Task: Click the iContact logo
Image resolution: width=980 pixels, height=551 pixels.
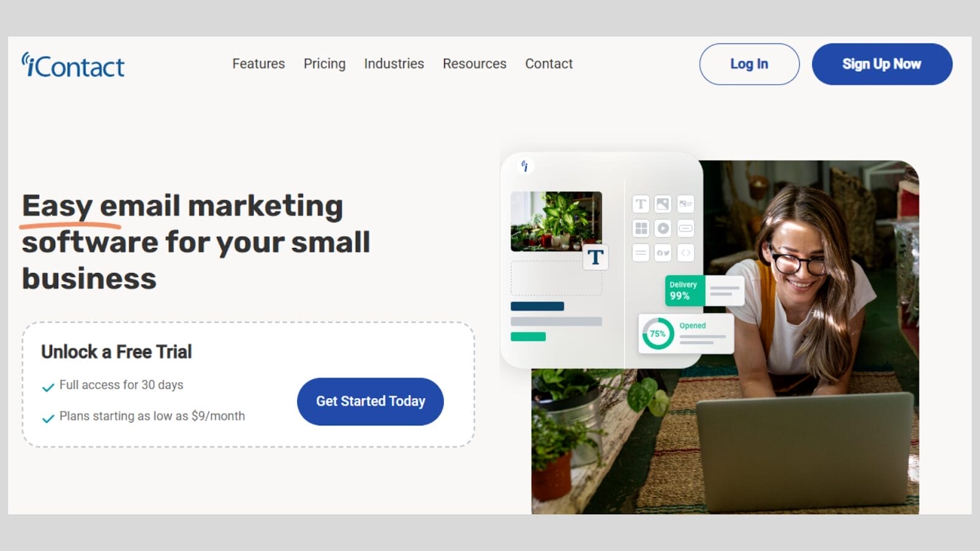Action: click(73, 65)
